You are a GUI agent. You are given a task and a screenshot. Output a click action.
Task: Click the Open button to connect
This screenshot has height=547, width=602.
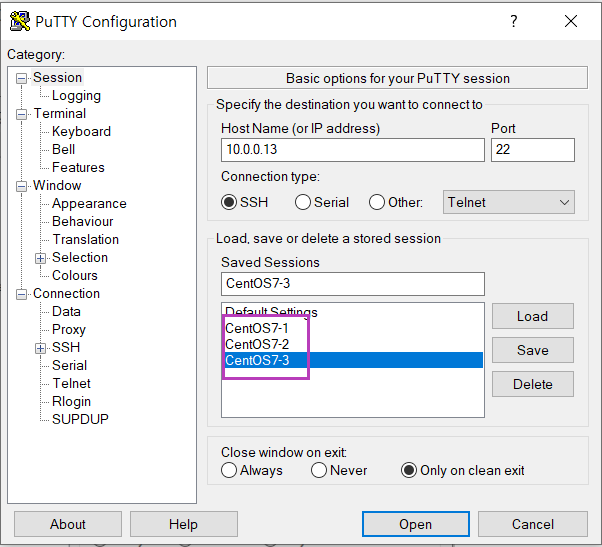point(415,524)
